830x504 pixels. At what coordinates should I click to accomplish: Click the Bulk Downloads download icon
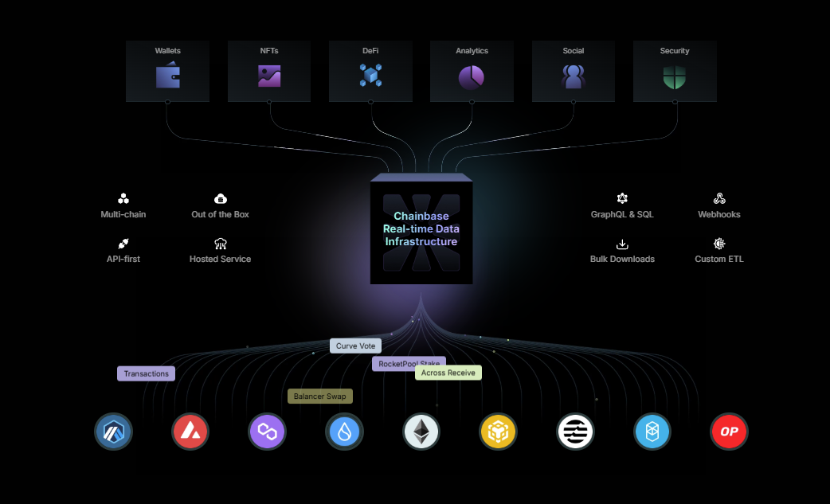point(622,244)
